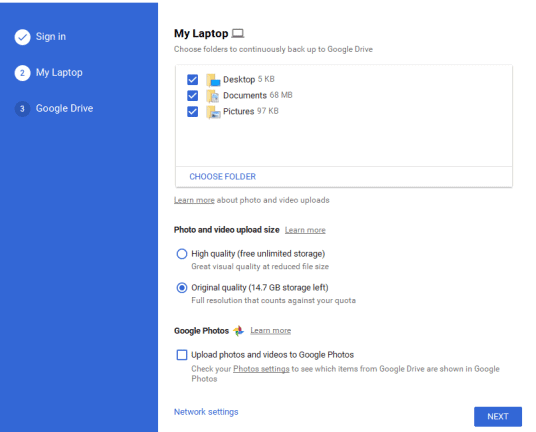Click the step 2 circle icon
This screenshot has height=432, width=536.
[x=22, y=73]
